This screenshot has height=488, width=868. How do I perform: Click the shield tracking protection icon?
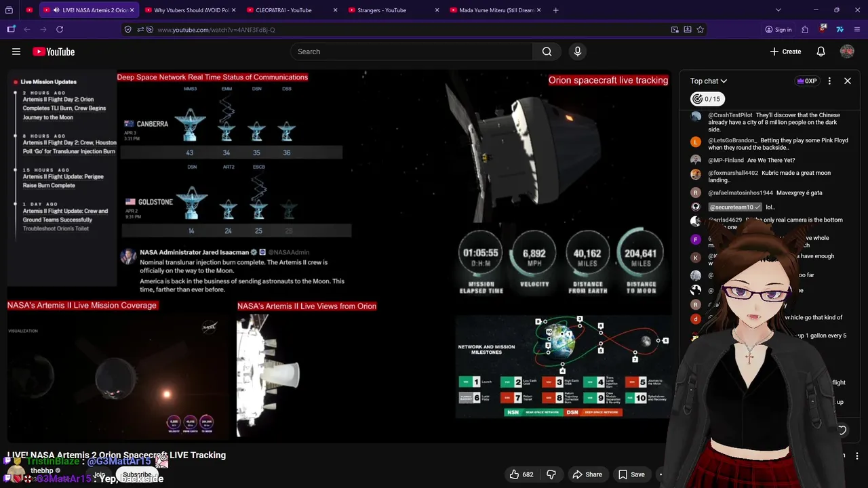pyautogui.click(x=127, y=30)
